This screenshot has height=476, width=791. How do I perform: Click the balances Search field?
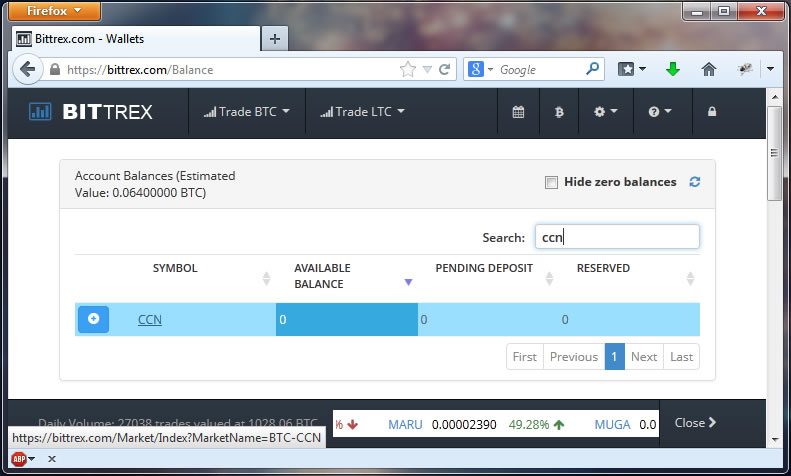coord(617,236)
